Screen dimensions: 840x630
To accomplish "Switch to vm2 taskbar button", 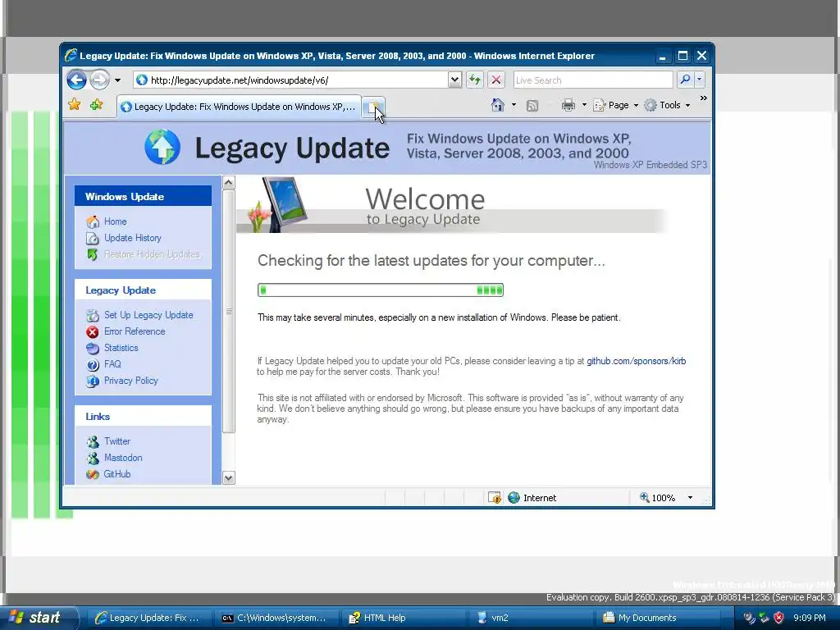I will [530, 618].
